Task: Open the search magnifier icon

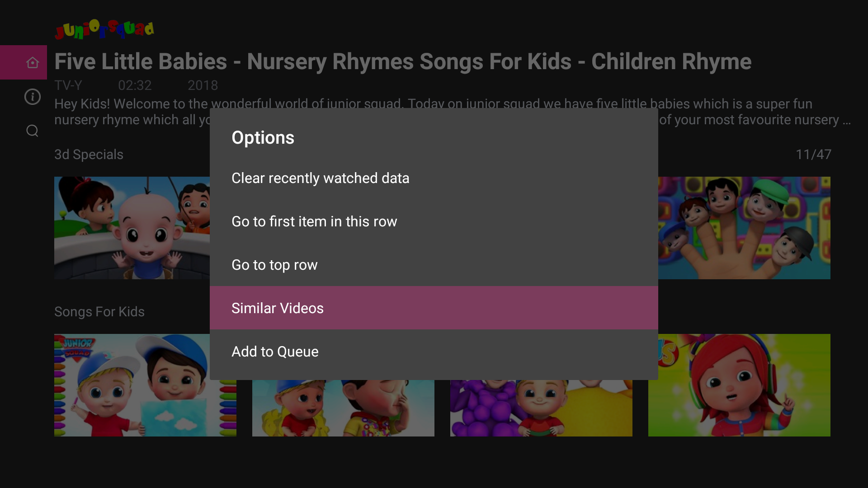Action: point(32,131)
